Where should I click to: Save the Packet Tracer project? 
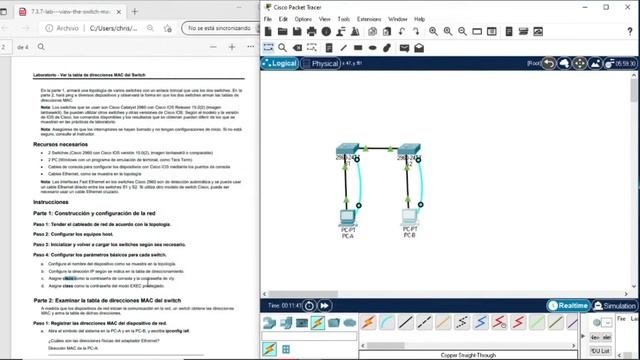[x=297, y=31]
